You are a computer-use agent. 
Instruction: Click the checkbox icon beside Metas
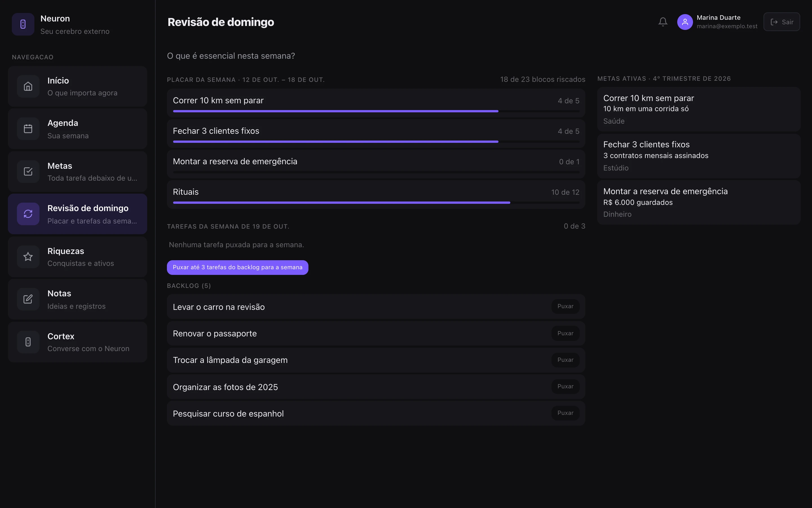click(x=28, y=171)
